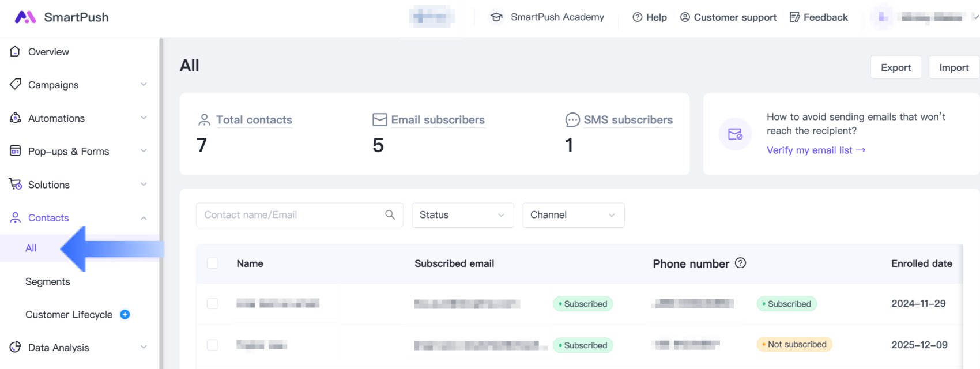Check the second contact row checkbox
The width and height of the screenshot is (980, 369).
point(213,345)
